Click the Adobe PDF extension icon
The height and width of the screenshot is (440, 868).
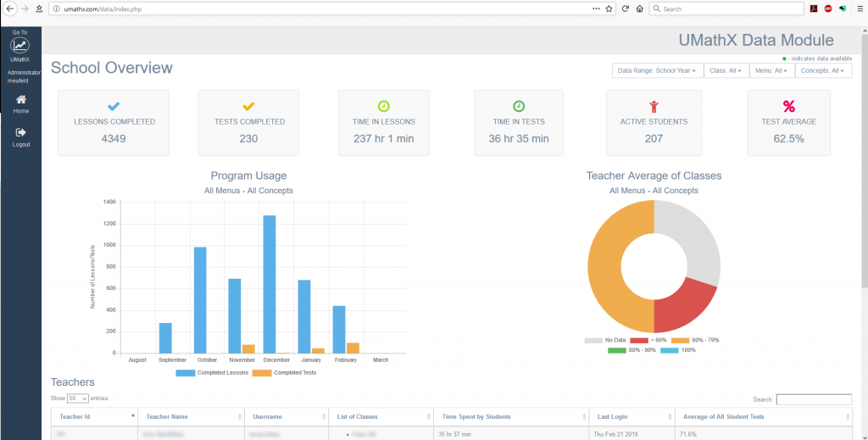tap(815, 8)
